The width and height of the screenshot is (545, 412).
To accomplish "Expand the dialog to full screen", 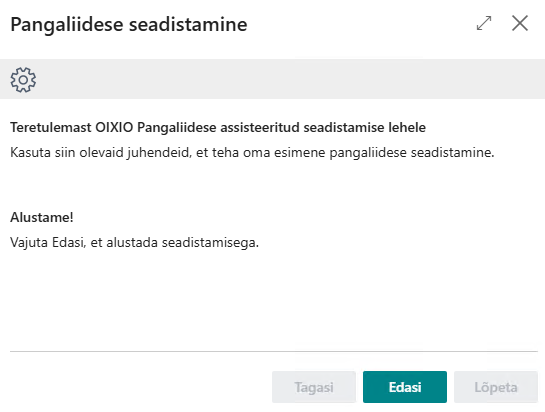I will pos(484,23).
